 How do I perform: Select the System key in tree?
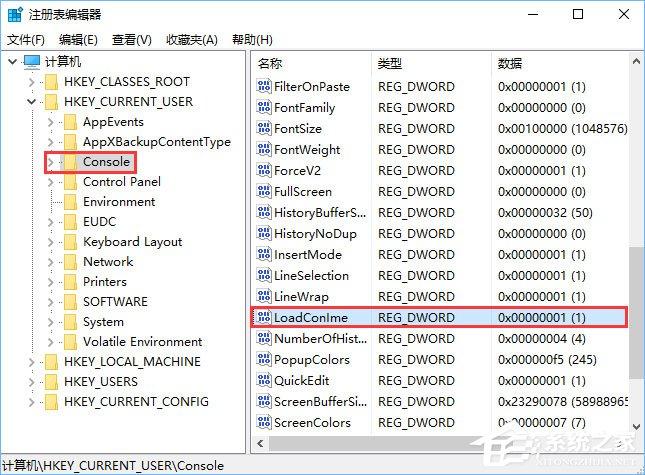click(x=103, y=322)
